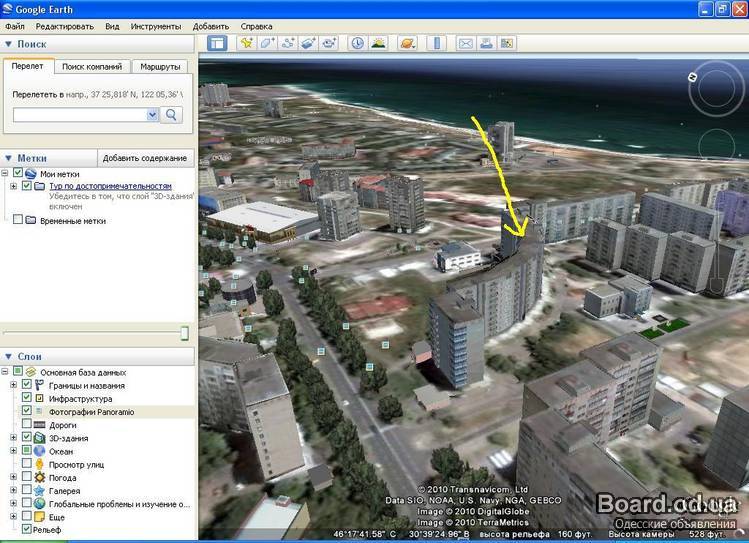Click the globe icon beside Мои метки
Screen dimensions: 749x543
click(x=31, y=173)
